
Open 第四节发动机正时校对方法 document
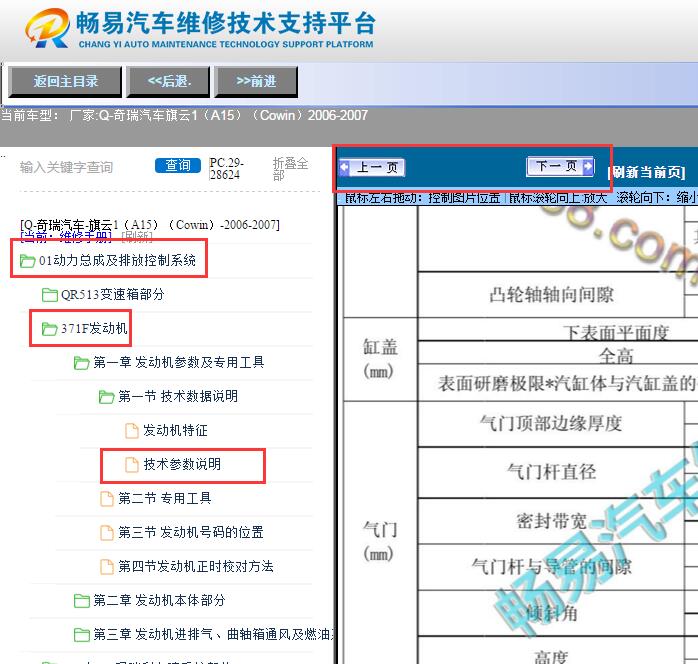(196, 566)
